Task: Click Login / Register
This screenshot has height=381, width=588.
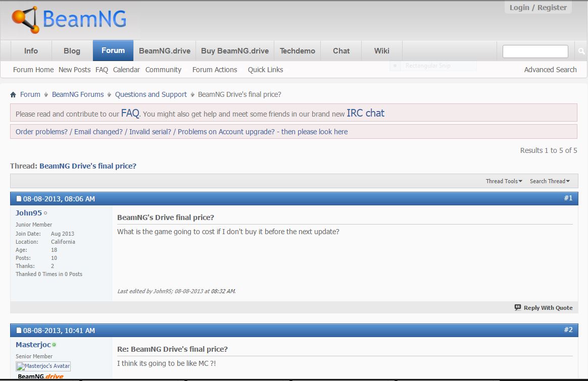Action: point(538,8)
